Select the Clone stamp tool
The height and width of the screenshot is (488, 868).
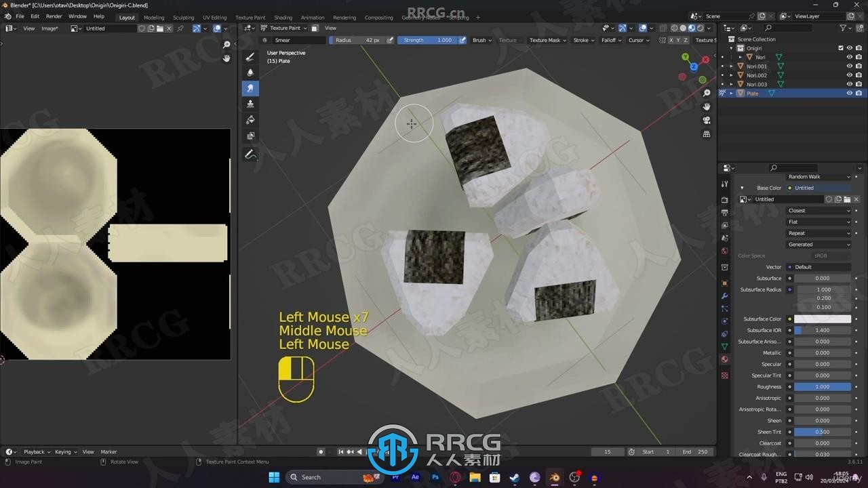[250, 104]
